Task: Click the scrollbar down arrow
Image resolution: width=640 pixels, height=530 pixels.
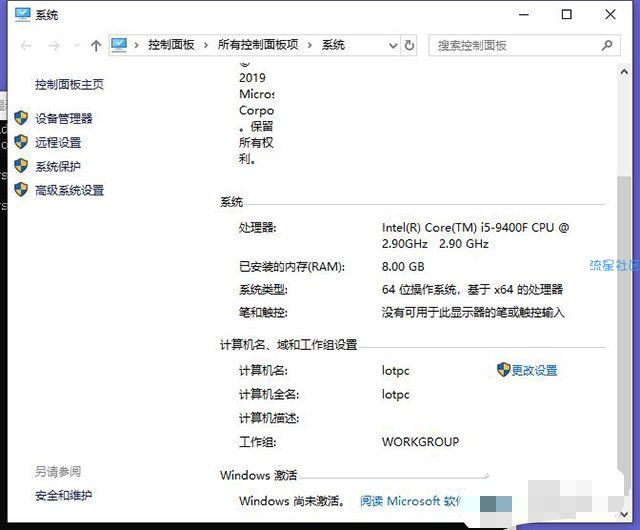Action: pyautogui.click(x=624, y=514)
